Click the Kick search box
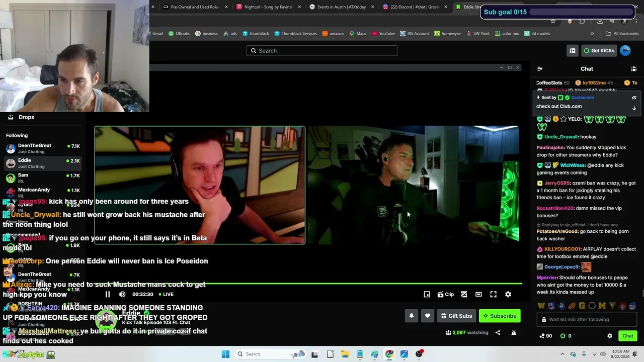 pyautogui.click(x=322, y=50)
